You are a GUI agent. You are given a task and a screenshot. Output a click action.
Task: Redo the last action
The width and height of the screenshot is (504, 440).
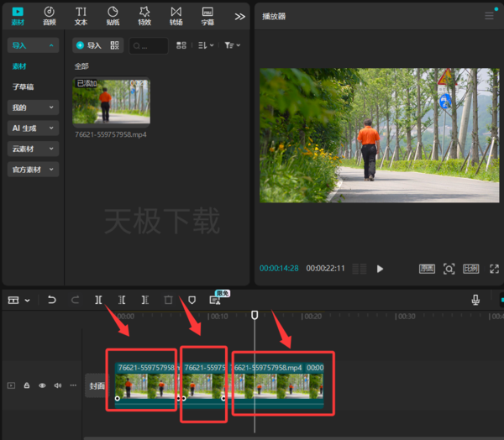(x=76, y=300)
